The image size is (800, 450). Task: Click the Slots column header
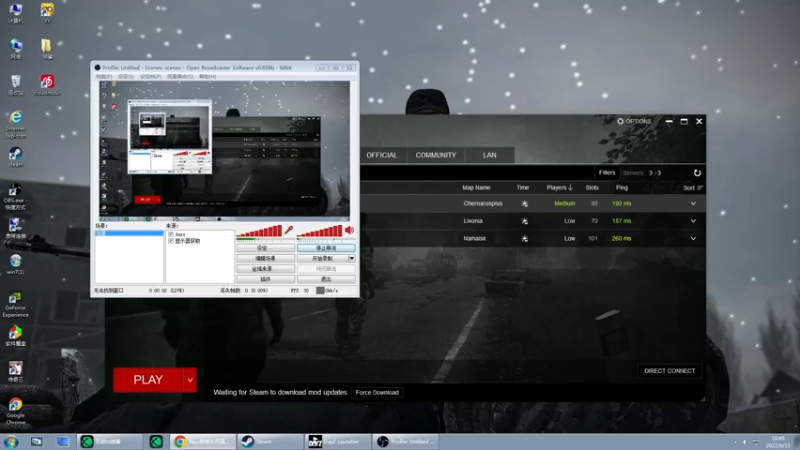pyautogui.click(x=592, y=188)
